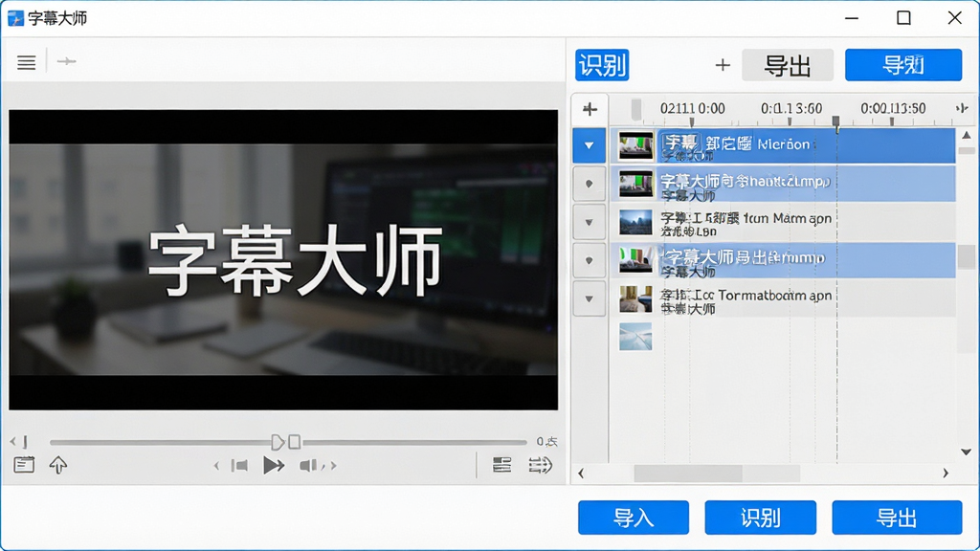Click the 字幕大师 video preview
This screenshot has height=551, width=980.
click(x=283, y=260)
